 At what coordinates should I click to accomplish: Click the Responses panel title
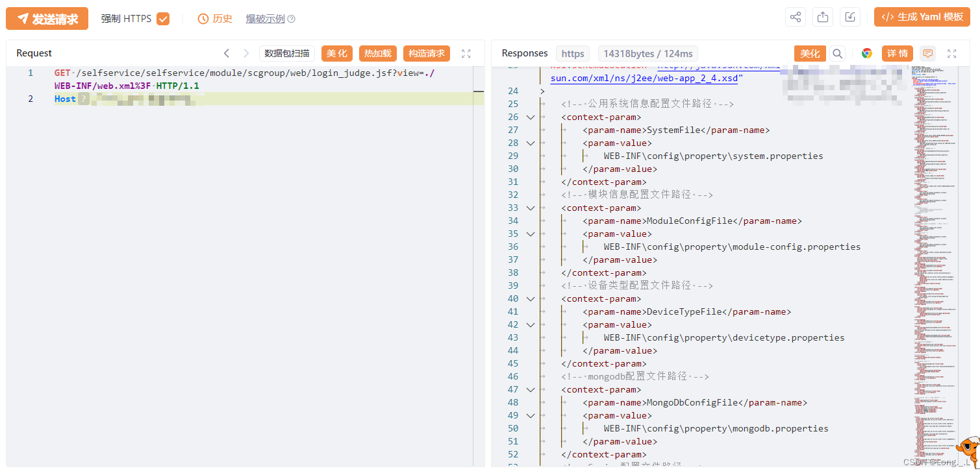point(525,53)
